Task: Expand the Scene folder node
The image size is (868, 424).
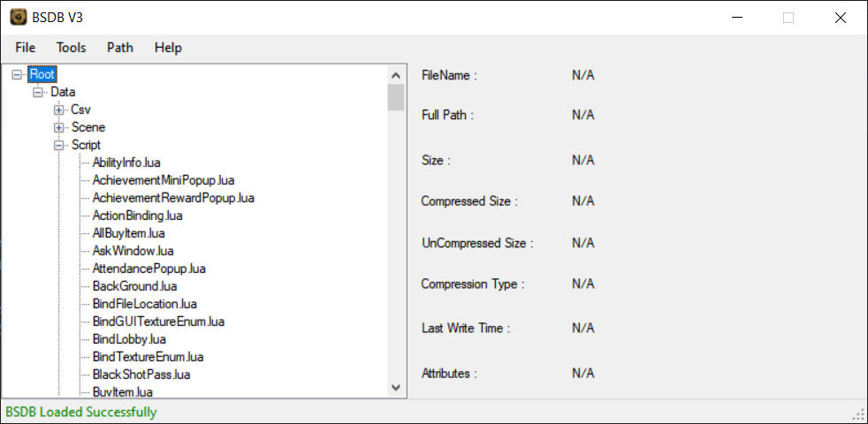Action: tap(59, 127)
